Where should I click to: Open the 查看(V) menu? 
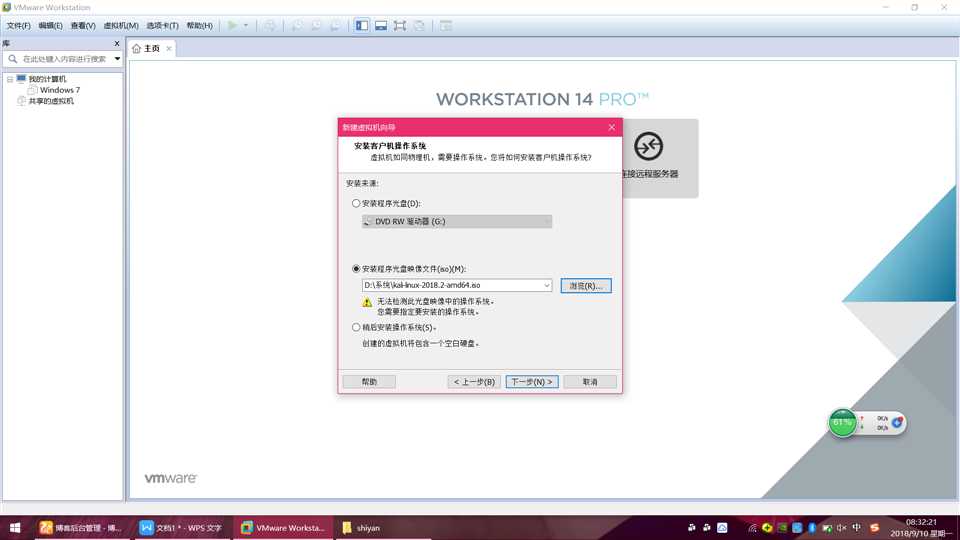pos(83,26)
